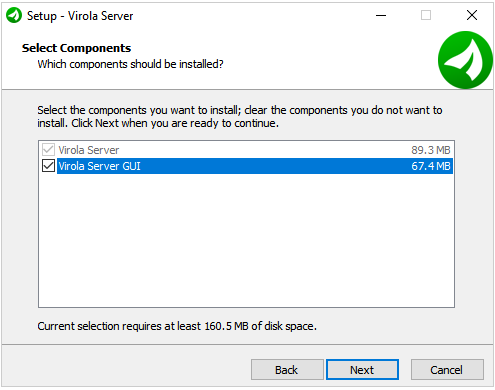Select the Virola Server GUI row label
Screen dimensions: 495x390
(x=100, y=166)
